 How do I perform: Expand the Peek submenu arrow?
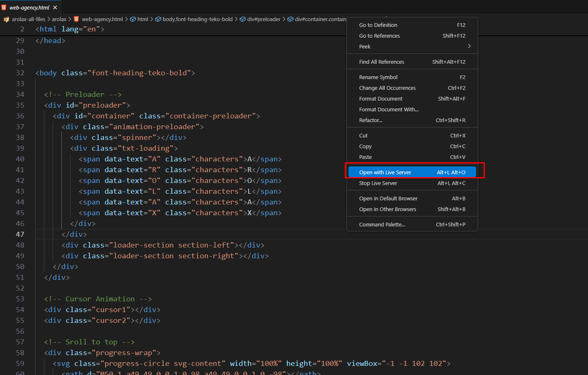pos(469,46)
